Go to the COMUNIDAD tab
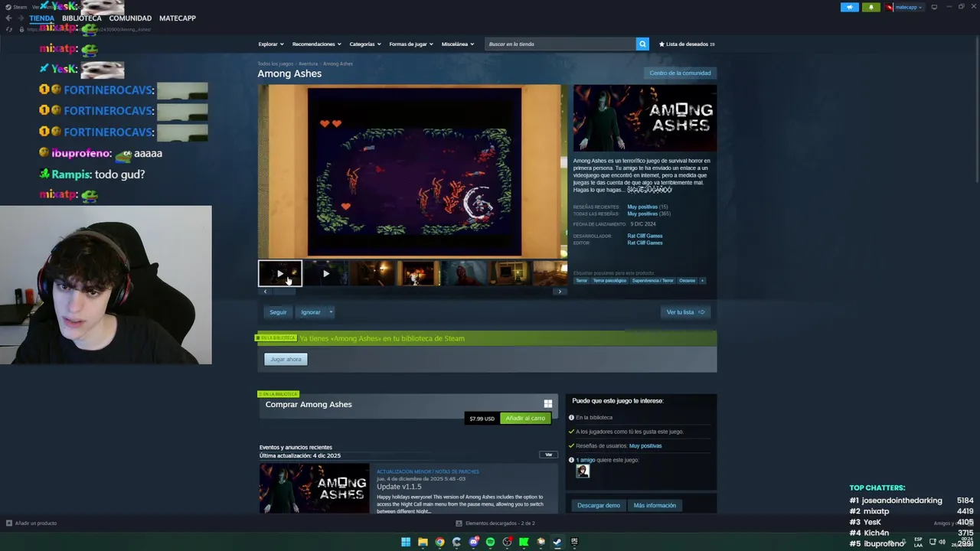Viewport: 980px width, 551px height. 130,18
